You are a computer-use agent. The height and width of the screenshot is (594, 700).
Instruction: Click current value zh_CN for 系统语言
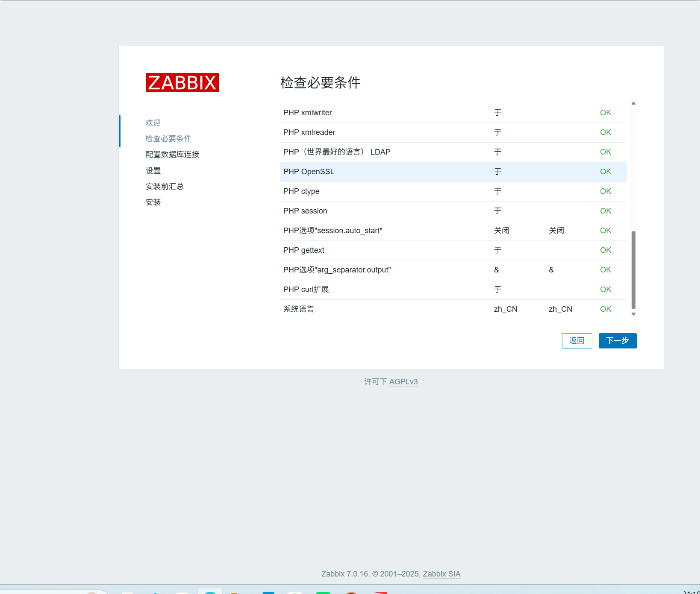506,309
